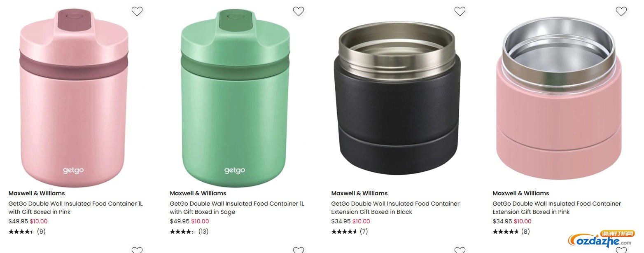This screenshot has height=253, width=644.
Task: View pink container extension product image
Action: click(559, 97)
